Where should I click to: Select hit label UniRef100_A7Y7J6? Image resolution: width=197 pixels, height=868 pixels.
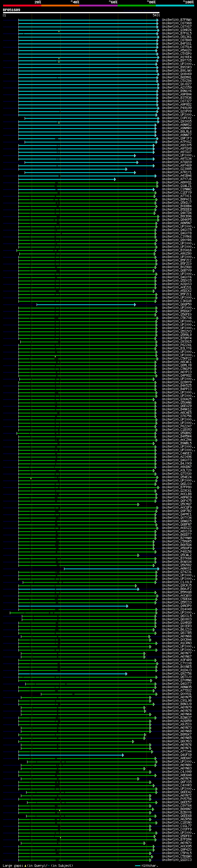177,179
